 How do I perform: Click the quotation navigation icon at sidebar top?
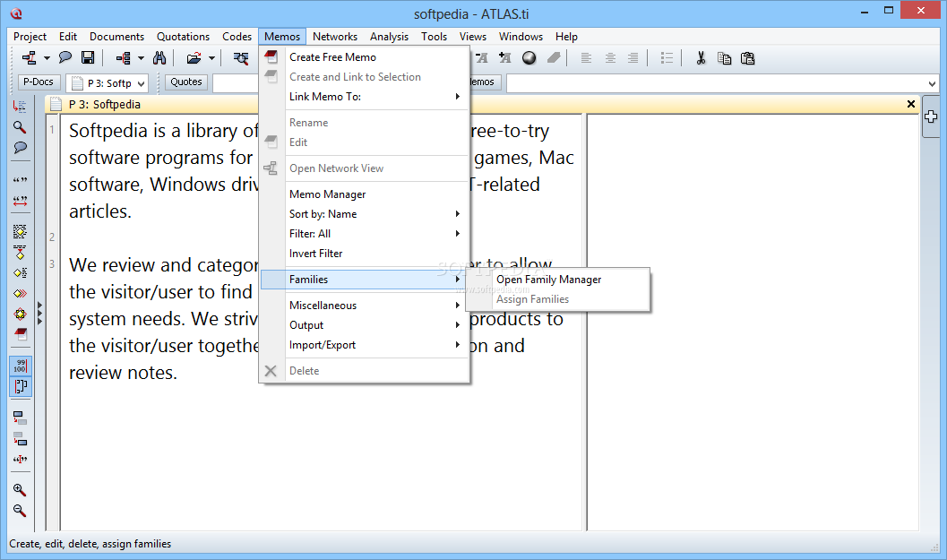pos(20,107)
